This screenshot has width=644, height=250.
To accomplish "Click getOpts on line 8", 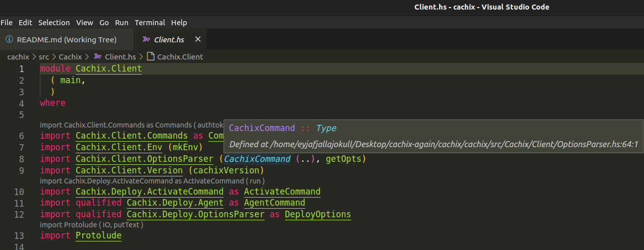I will click(343, 159).
